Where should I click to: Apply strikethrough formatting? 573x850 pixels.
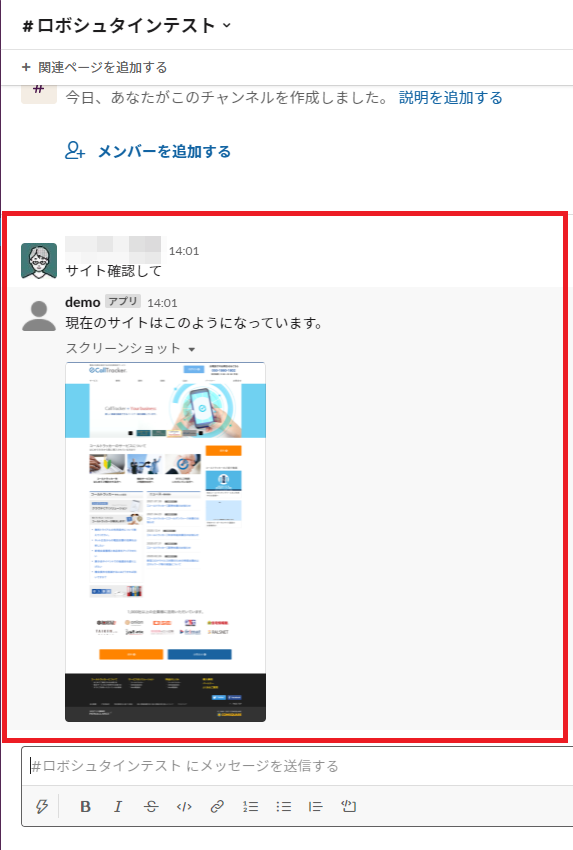click(x=151, y=806)
